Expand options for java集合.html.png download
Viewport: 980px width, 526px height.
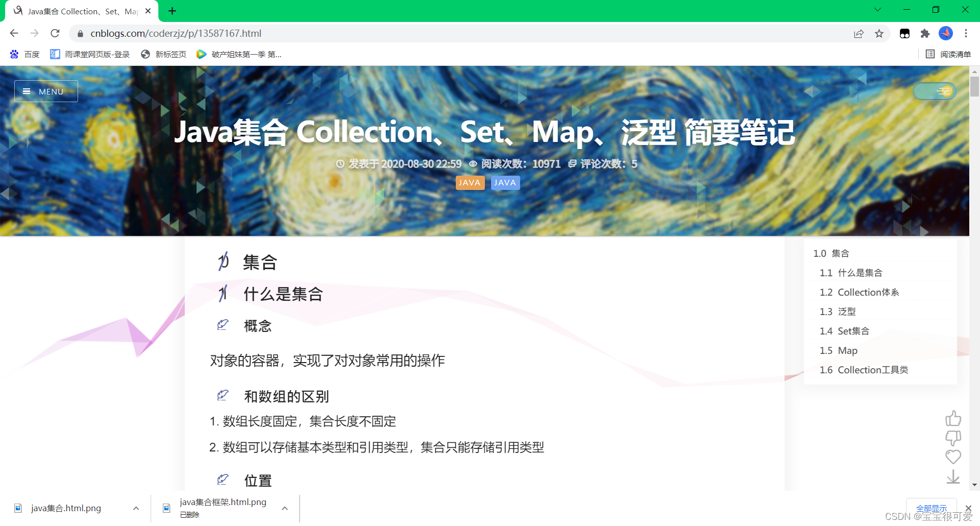click(136, 508)
